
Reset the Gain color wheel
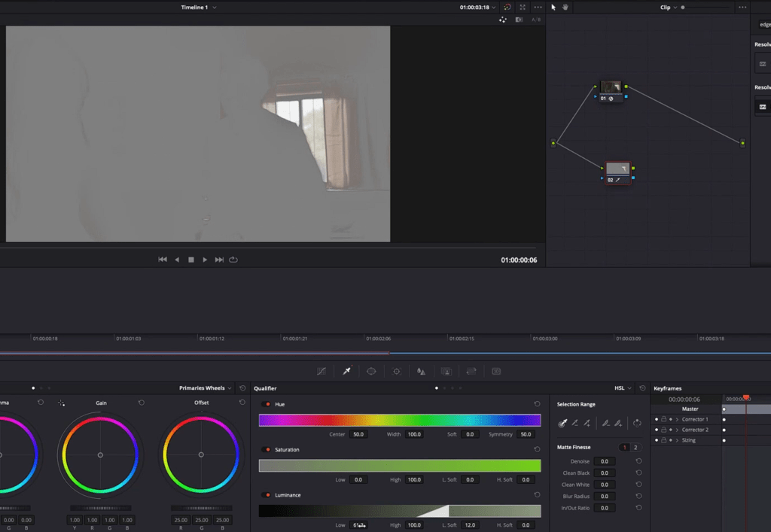[x=142, y=403]
